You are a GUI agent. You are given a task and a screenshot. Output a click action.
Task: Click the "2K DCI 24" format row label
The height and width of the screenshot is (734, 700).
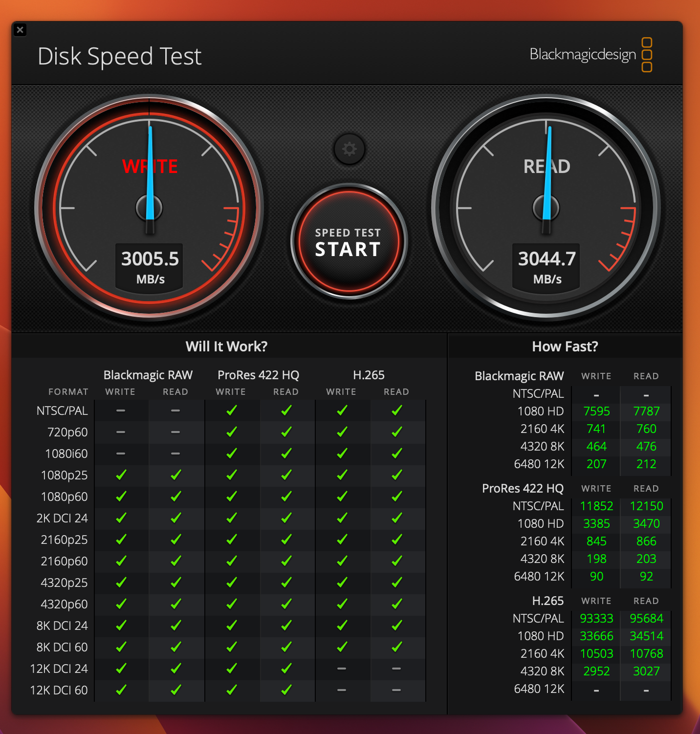(62, 518)
